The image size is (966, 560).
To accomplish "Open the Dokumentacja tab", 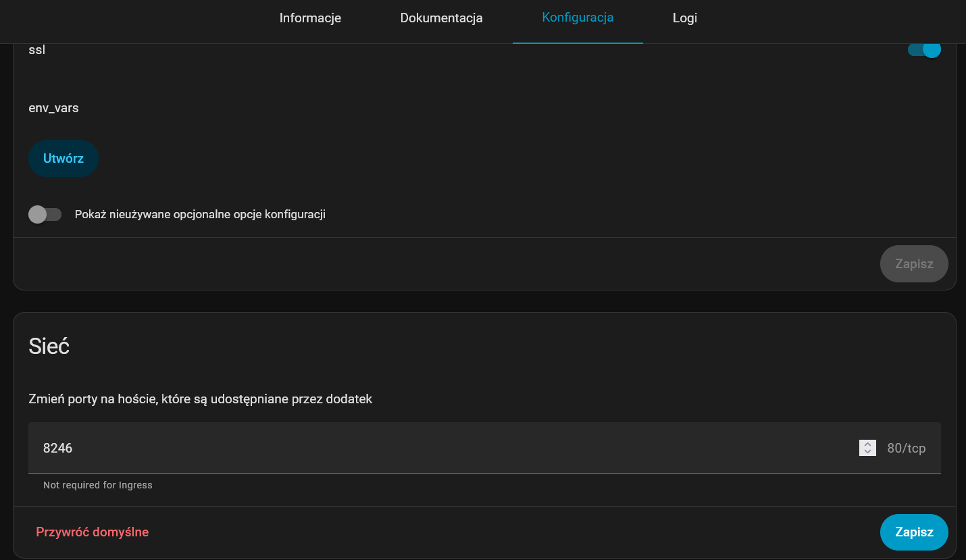I will 441,18.
